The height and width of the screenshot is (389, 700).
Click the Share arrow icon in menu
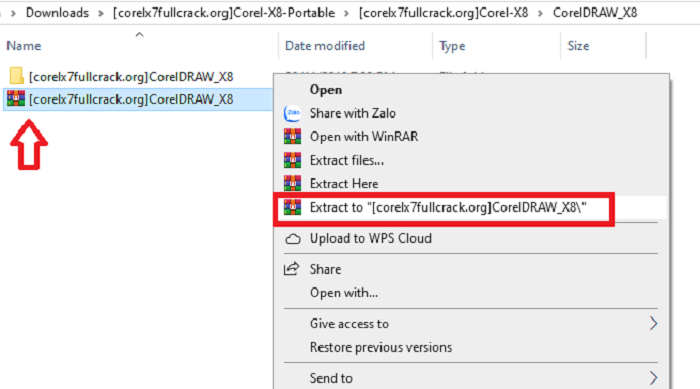pyautogui.click(x=292, y=269)
